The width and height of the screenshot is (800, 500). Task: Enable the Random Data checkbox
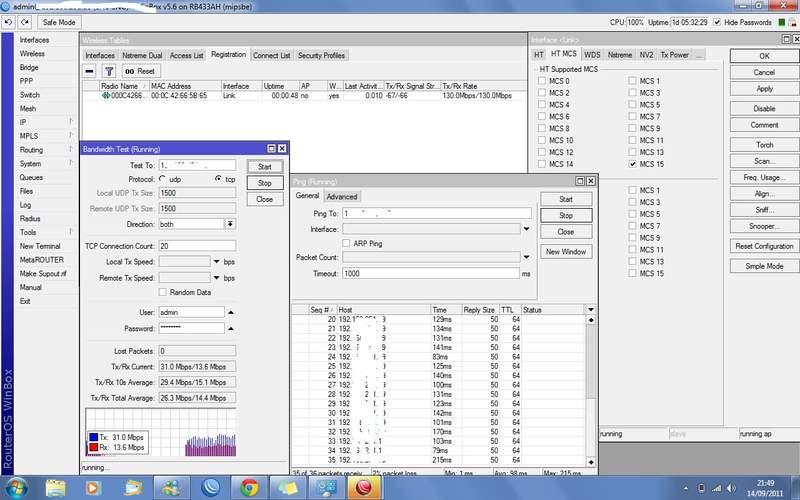[162, 292]
